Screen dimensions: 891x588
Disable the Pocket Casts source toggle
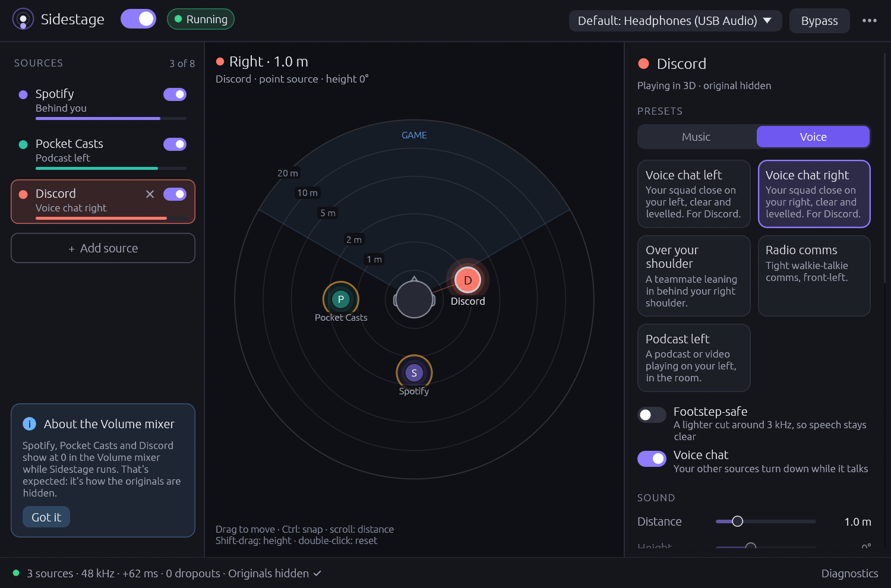175,144
